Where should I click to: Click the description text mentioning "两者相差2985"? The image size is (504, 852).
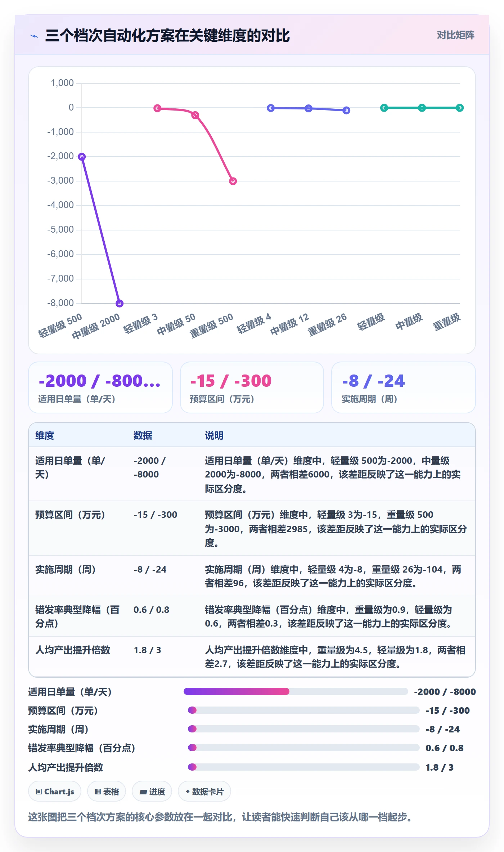pos(336,529)
